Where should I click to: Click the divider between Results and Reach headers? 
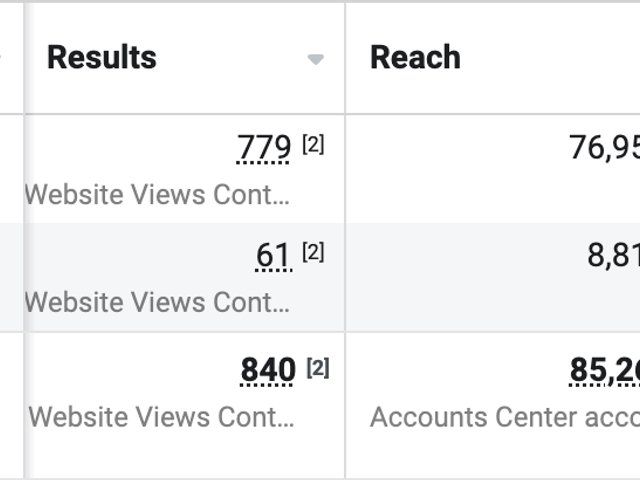pyautogui.click(x=345, y=58)
